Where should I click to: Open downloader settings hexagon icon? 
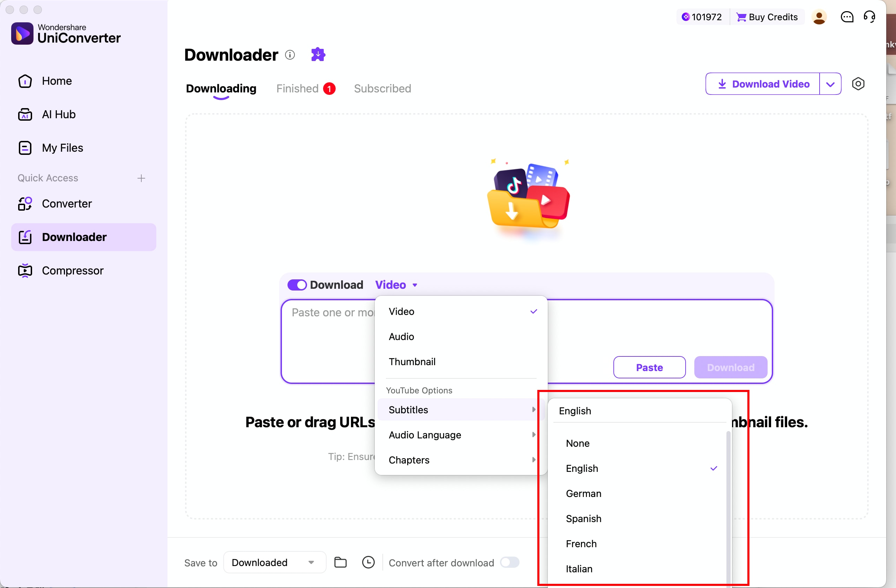click(858, 83)
